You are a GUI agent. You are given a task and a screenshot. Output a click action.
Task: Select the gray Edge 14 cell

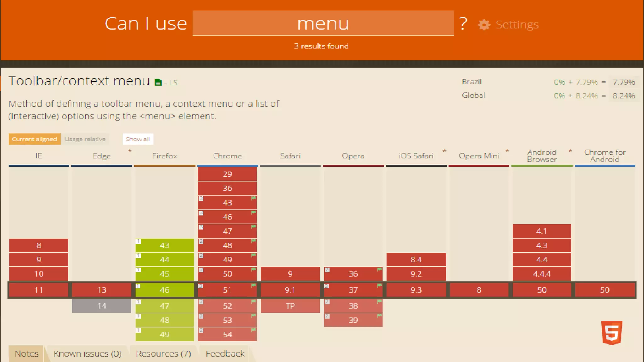[x=102, y=306]
